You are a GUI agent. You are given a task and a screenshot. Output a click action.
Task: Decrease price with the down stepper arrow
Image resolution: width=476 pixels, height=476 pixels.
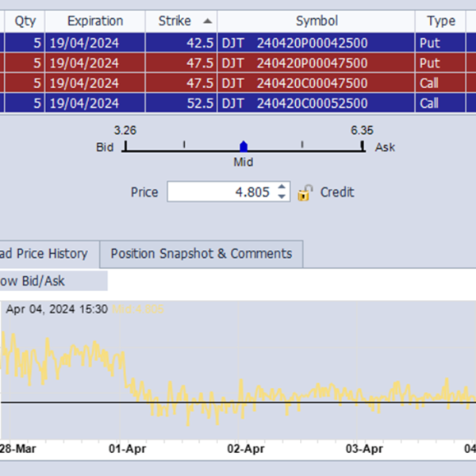(283, 197)
